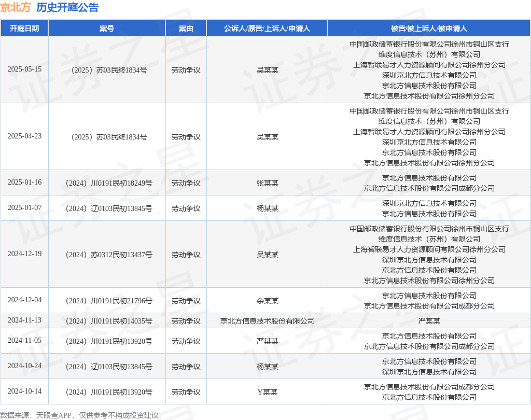Screen dimensions: 531x420
Task: Click 中国邮政储蓄银行 defendant line in the 2025-05-15 row
Action: 429,45
